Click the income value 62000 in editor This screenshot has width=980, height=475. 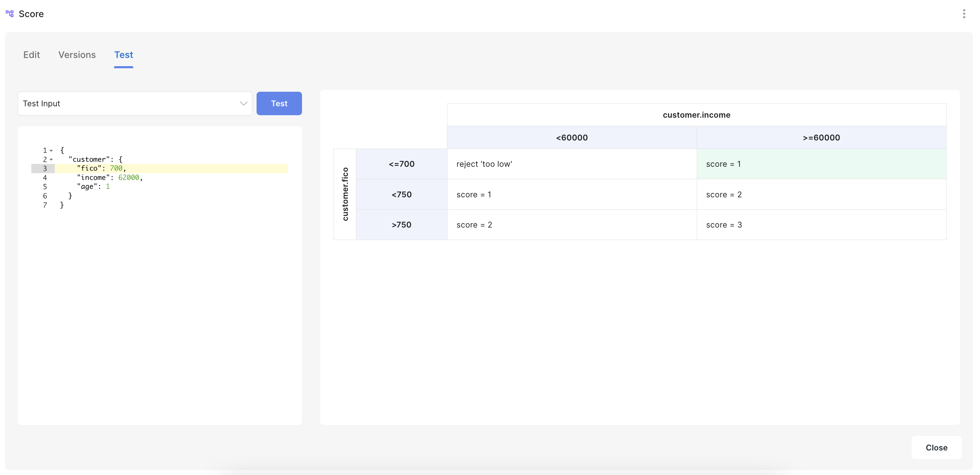tap(129, 177)
